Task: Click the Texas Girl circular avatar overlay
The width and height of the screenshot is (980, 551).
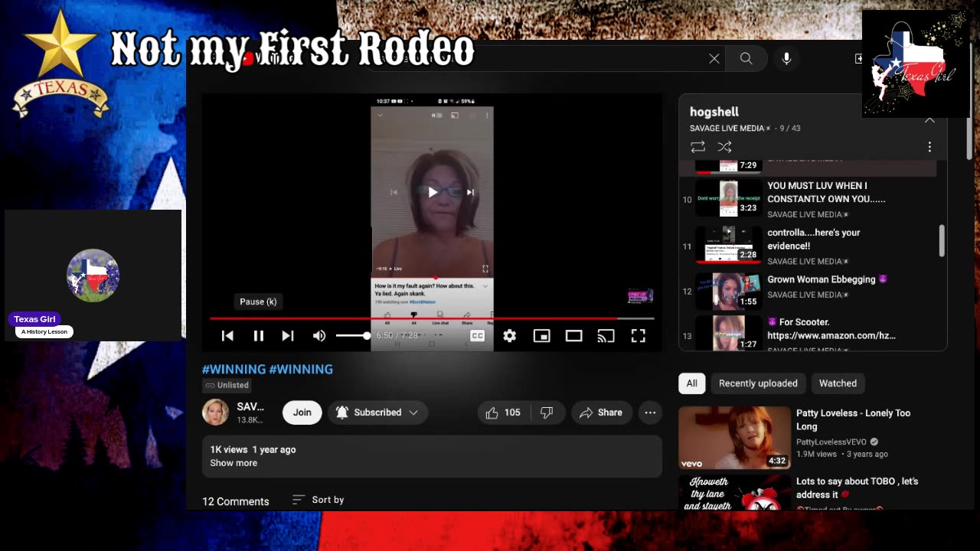Action: tap(93, 275)
